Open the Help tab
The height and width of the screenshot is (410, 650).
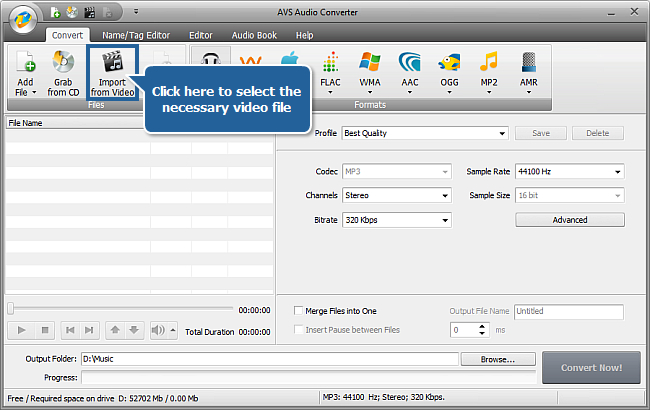point(304,35)
